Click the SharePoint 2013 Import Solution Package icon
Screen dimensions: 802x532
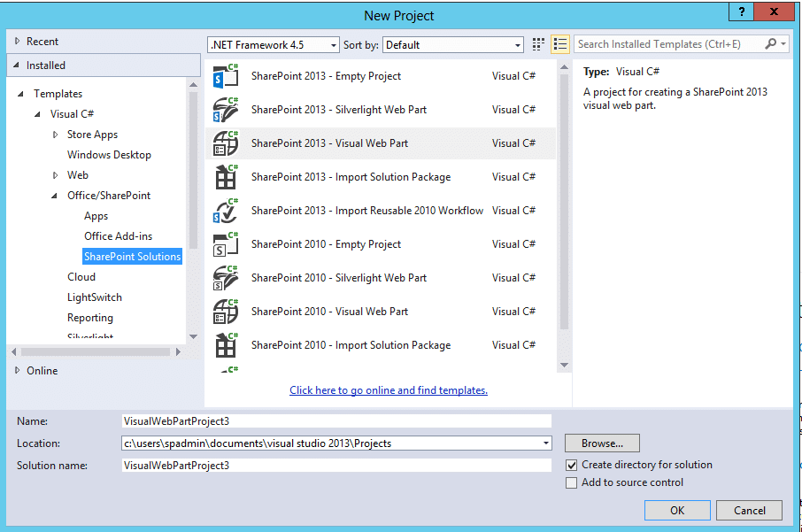(x=226, y=177)
